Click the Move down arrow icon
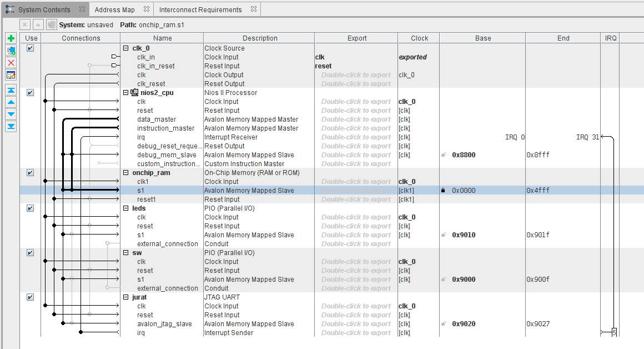The height and width of the screenshot is (349, 644). pos(11,114)
